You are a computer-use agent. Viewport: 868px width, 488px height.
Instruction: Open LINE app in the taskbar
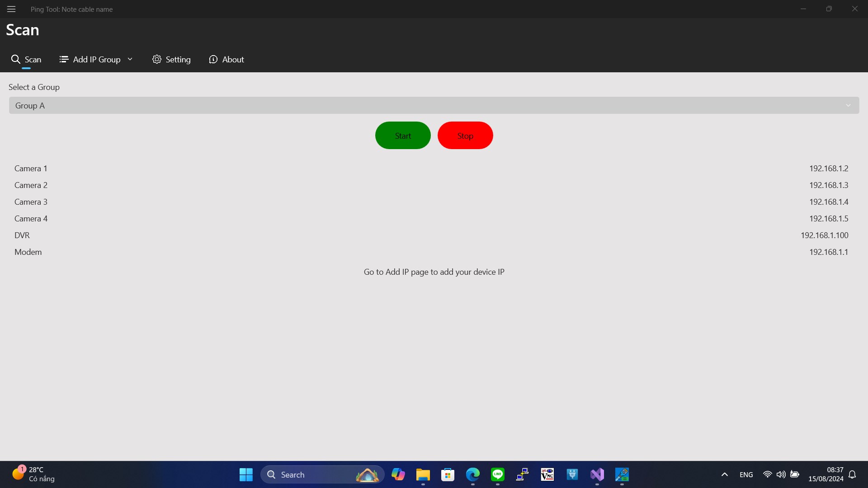click(497, 474)
